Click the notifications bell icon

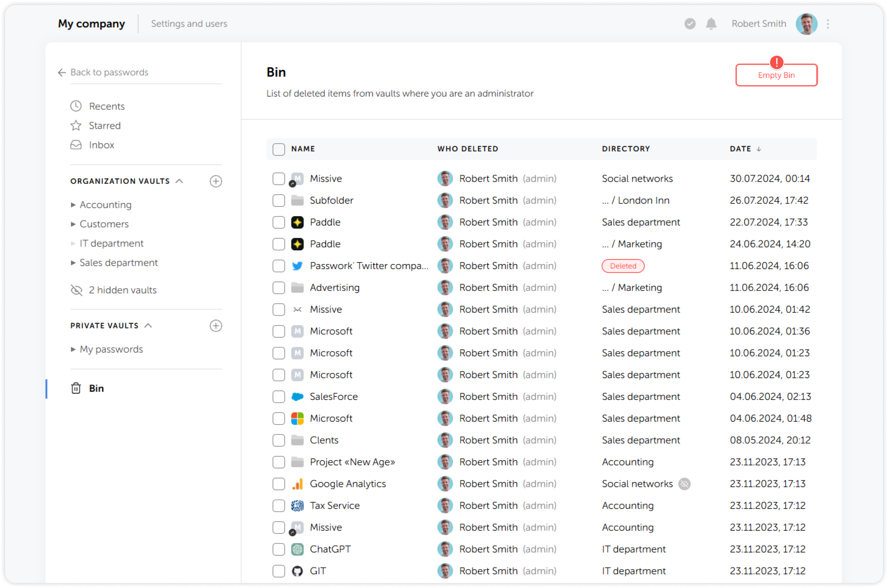pyautogui.click(x=711, y=24)
